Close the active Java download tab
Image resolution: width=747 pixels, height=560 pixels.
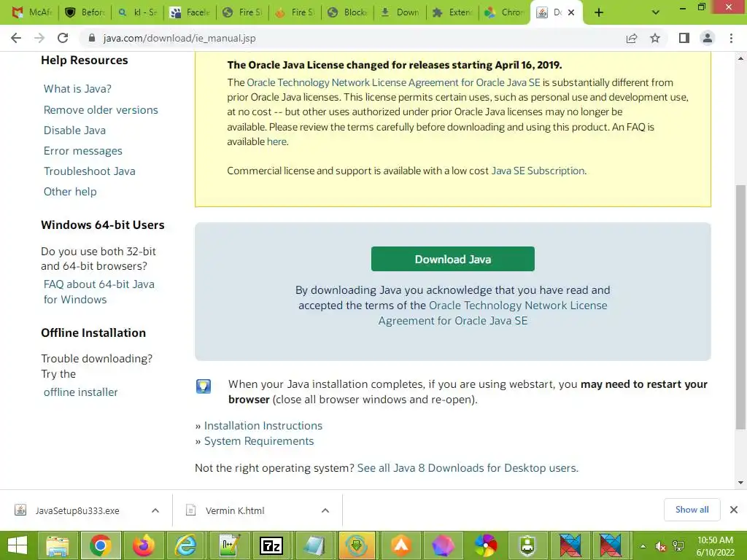(x=571, y=12)
